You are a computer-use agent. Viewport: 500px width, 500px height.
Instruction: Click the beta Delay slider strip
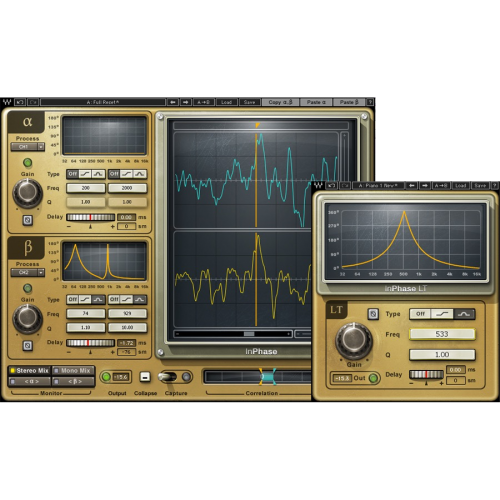91,343
